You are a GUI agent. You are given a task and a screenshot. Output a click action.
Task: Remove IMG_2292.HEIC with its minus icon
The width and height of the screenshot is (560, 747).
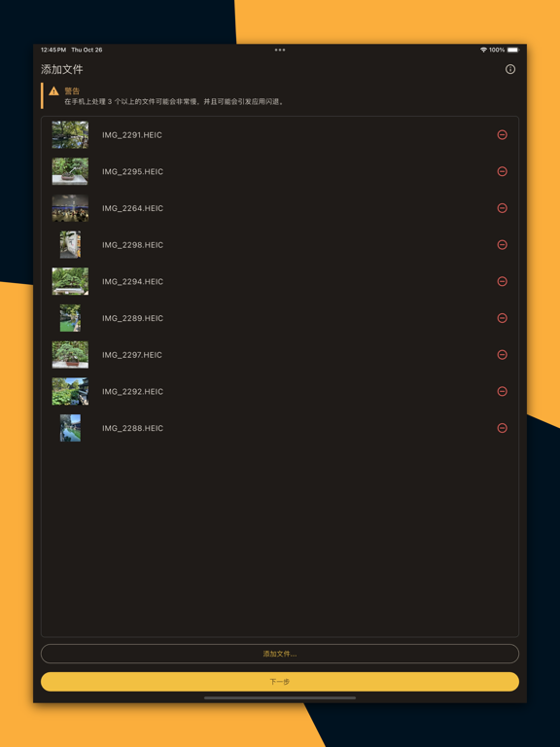pyautogui.click(x=502, y=391)
